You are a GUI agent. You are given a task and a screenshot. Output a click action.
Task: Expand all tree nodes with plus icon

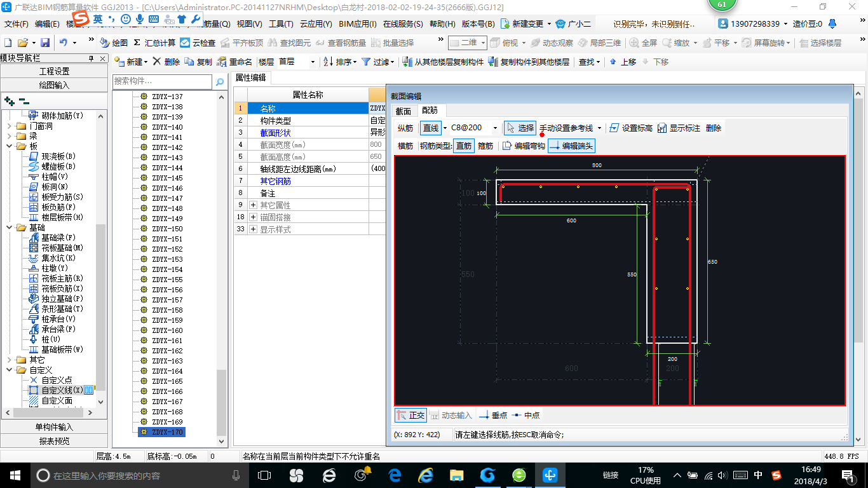(9, 100)
